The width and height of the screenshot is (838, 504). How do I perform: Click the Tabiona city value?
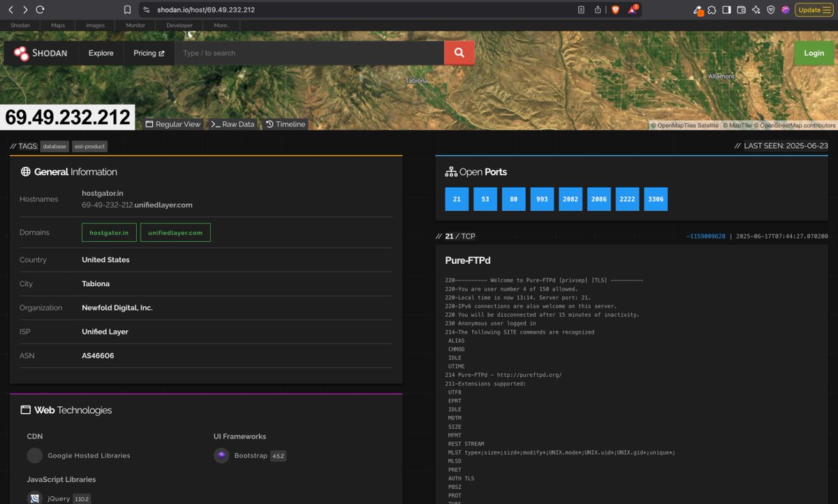(x=96, y=284)
